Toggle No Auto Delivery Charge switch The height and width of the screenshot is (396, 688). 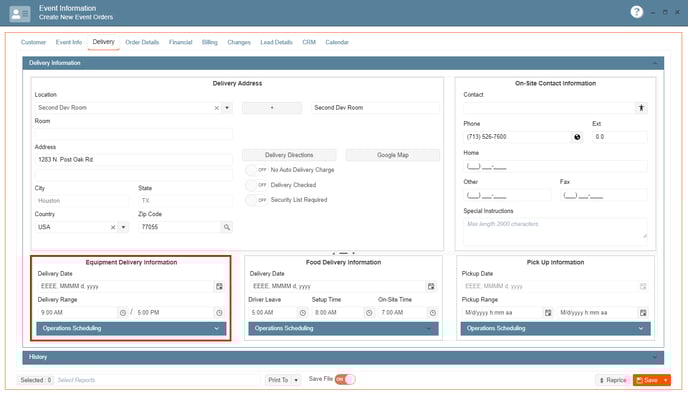[x=256, y=170]
